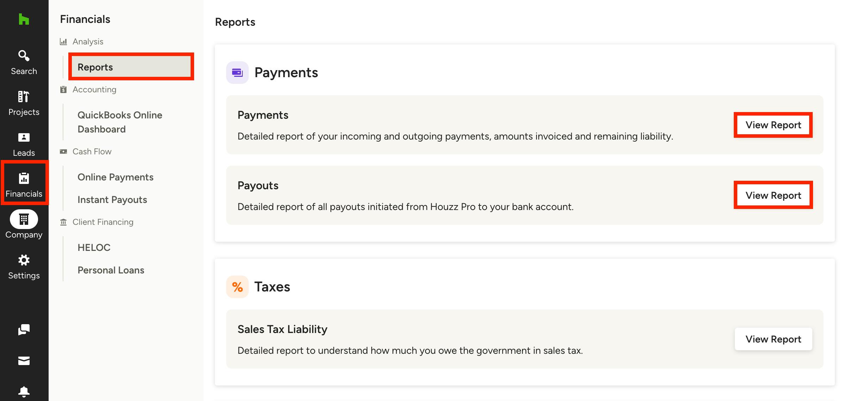Open Search from the sidebar

[x=24, y=63]
